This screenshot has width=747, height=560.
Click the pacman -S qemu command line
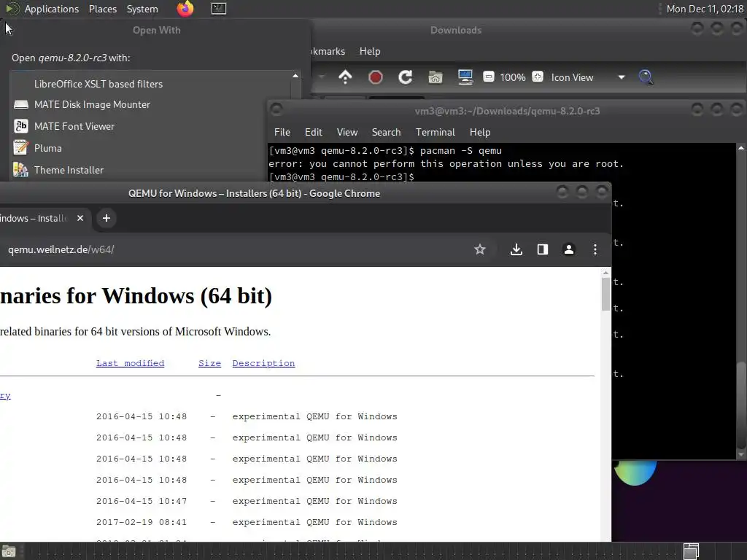[385, 150]
